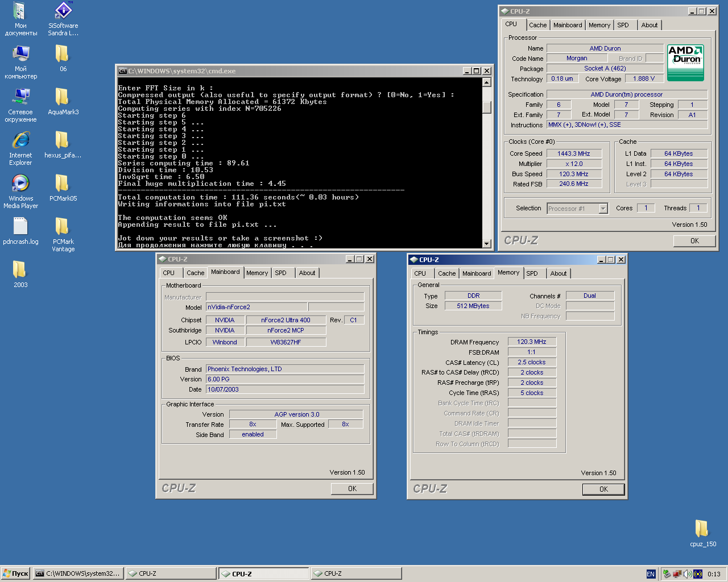The height and width of the screenshot is (582, 728).
Task: Switch to Mainboard tab in top-right CPU-Z window
Action: click(568, 25)
